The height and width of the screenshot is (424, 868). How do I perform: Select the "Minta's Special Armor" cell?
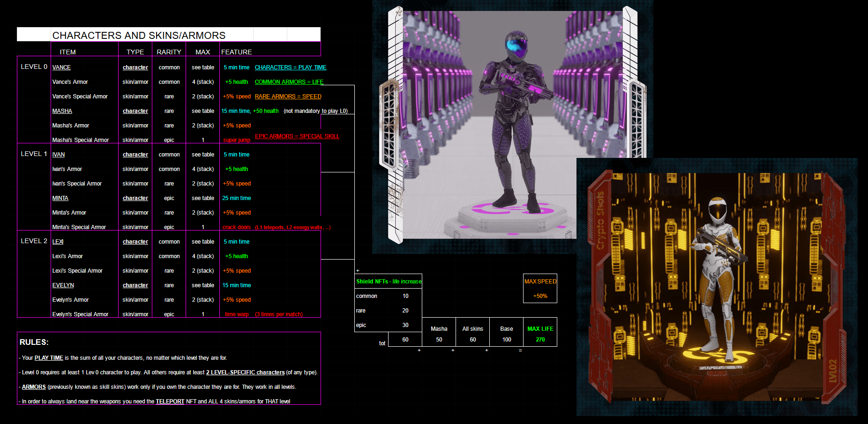[x=79, y=227]
